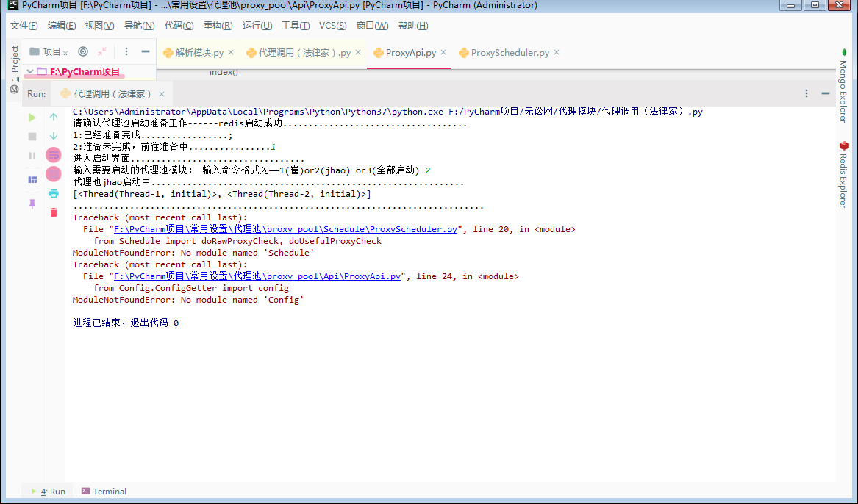Click the 'from Schedule import doRawProxyCheck' line
858x504 pixels.
[237, 241]
